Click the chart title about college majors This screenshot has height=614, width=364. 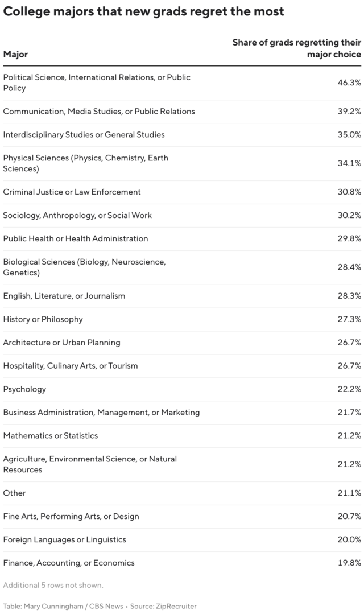point(144,11)
